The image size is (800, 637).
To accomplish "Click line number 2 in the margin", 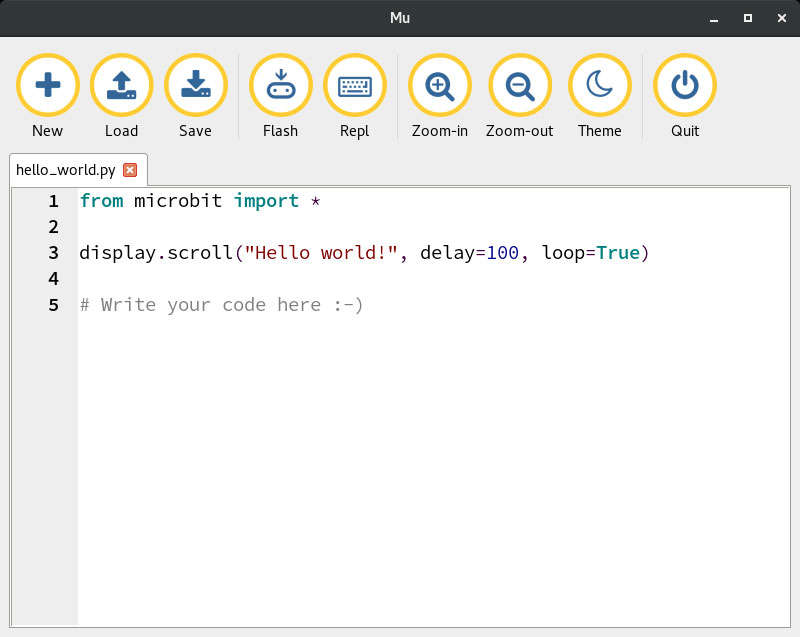I will [x=53, y=227].
